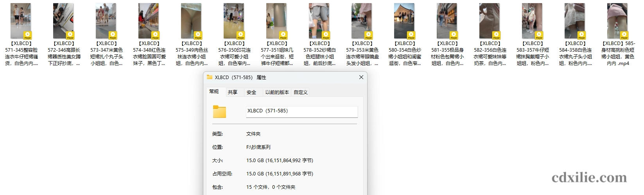The height and width of the screenshot is (195, 644).
Task: Select the 以前的版本 tab
Action: [x=277, y=92]
